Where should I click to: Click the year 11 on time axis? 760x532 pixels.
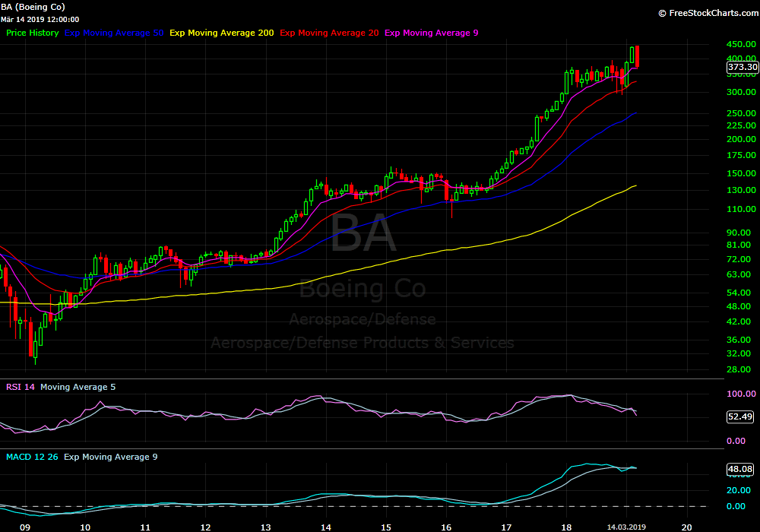pyautogui.click(x=145, y=527)
